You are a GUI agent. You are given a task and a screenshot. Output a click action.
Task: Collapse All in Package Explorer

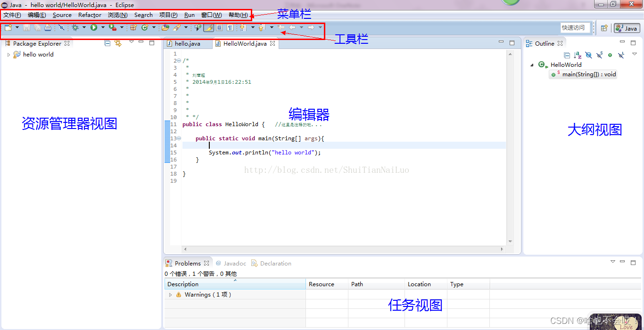pyautogui.click(x=107, y=43)
